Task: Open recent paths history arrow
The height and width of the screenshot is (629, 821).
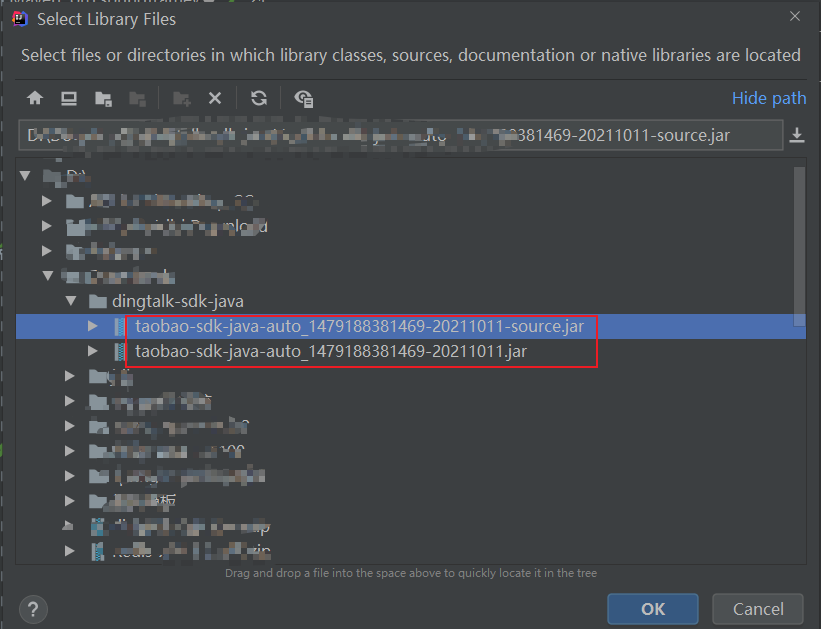Action: coord(796,135)
